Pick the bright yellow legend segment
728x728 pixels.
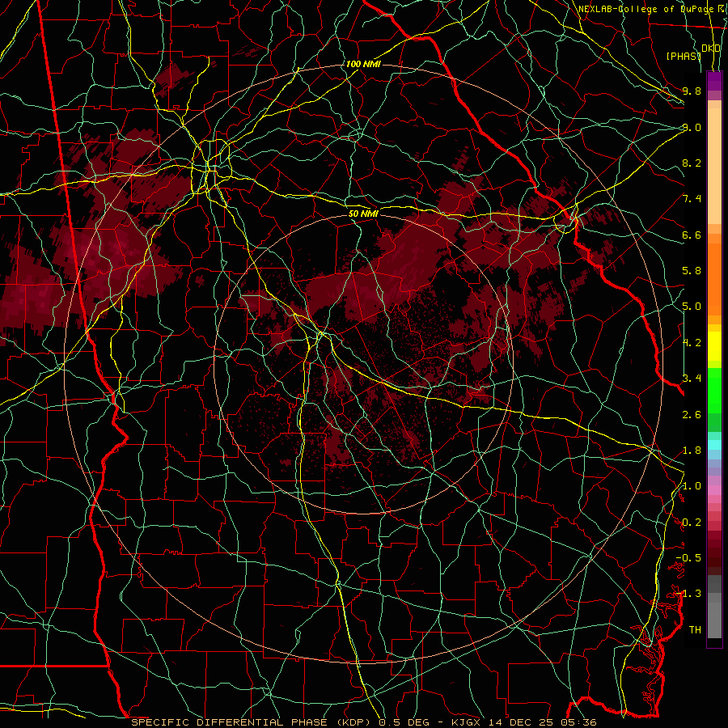click(714, 346)
